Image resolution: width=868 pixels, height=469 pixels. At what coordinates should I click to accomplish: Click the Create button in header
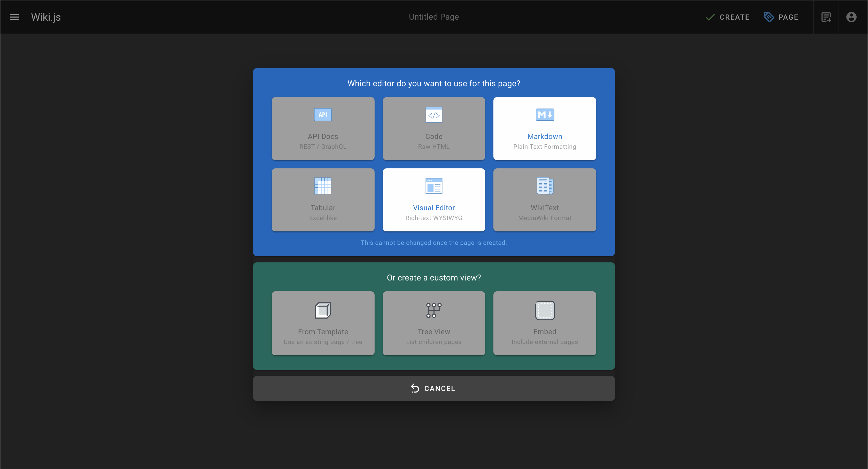click(727, 17)
